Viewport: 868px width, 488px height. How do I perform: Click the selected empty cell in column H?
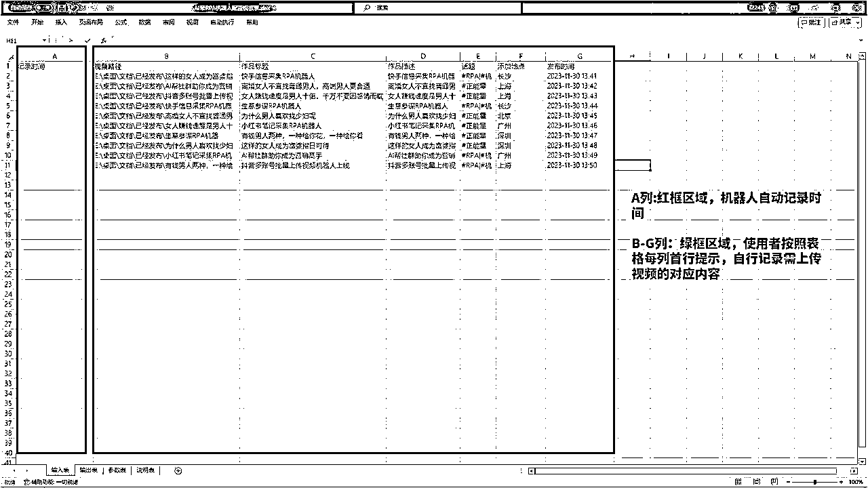pyautogui.click(x=633, y=165)
